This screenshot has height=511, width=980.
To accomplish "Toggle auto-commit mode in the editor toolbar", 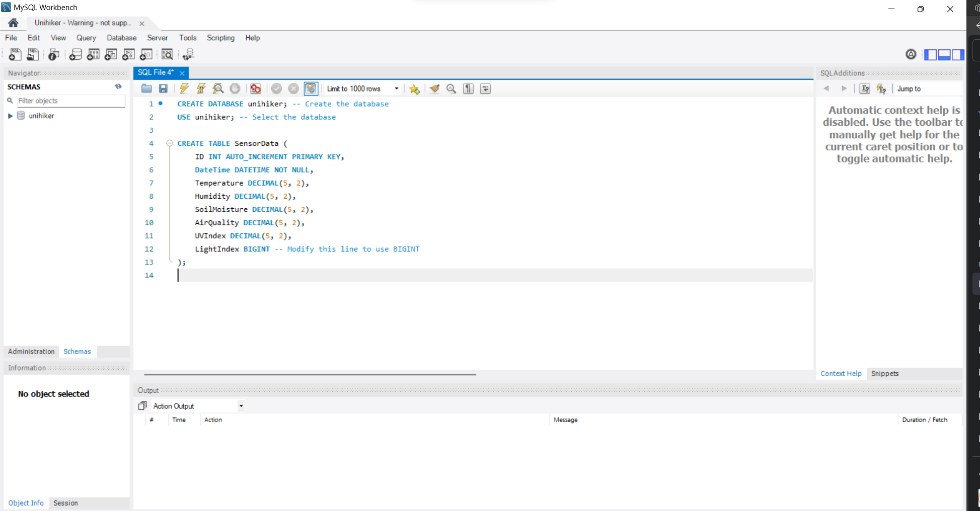I will click(311, 89).
